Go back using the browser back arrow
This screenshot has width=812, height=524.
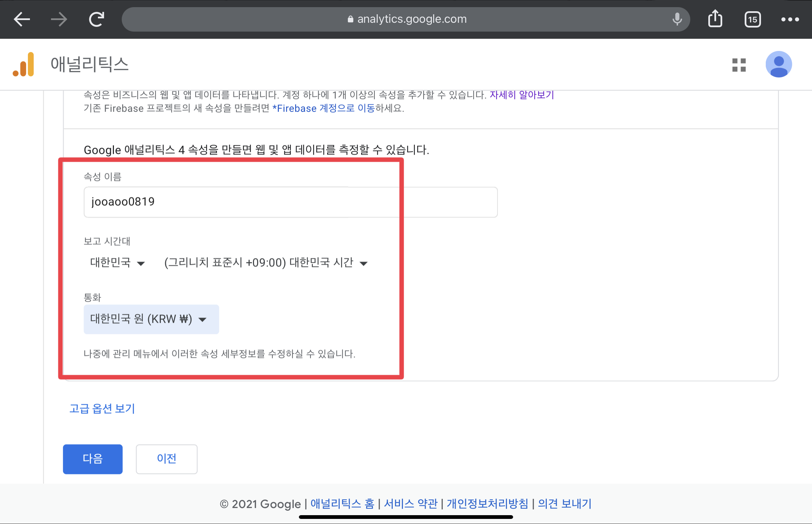(22, 19)
